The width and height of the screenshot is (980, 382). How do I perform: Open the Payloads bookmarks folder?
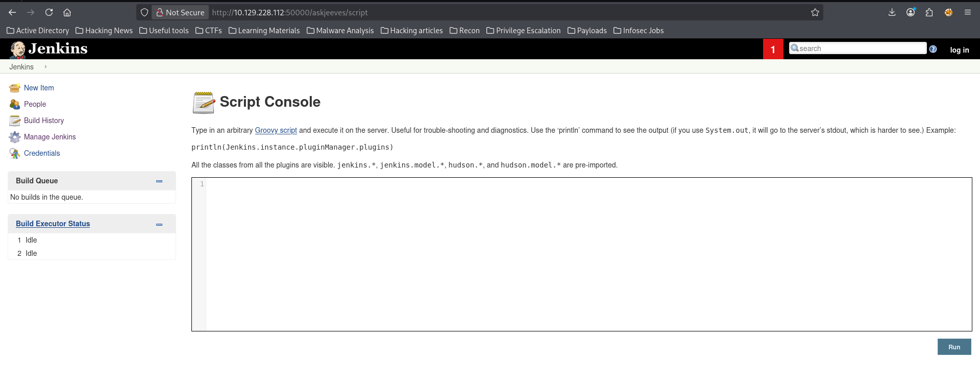click(587, 31)
